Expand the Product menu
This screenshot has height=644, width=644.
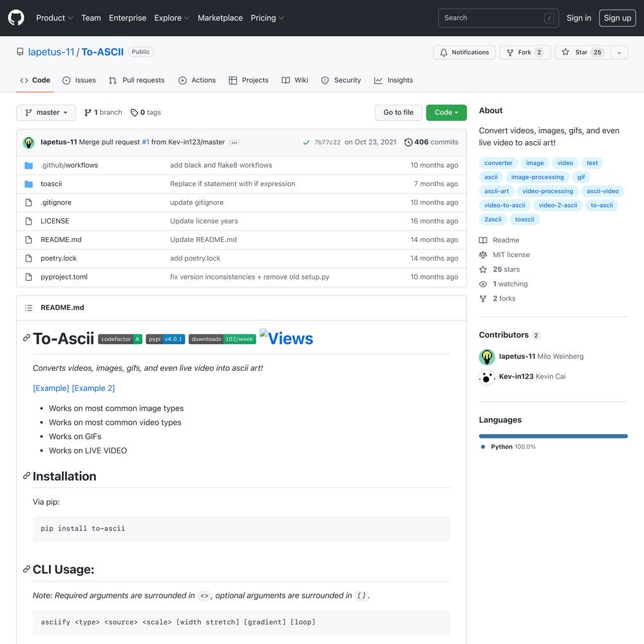55,18
